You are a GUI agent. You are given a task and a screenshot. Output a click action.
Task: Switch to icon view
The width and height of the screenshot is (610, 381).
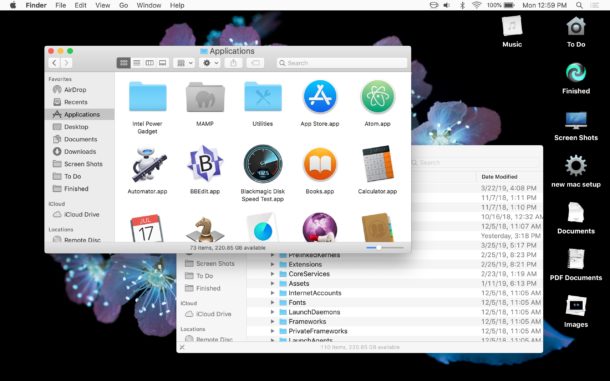pos(124,63)
